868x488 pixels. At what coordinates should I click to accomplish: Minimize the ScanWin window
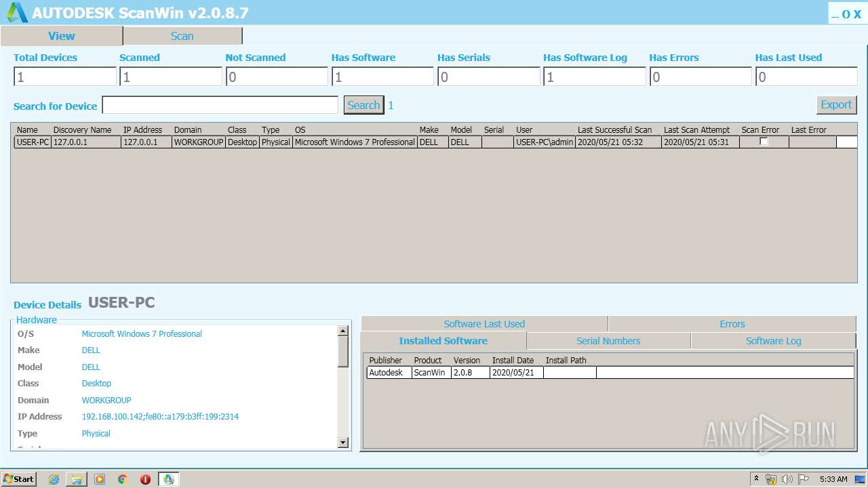coord(835,14)
